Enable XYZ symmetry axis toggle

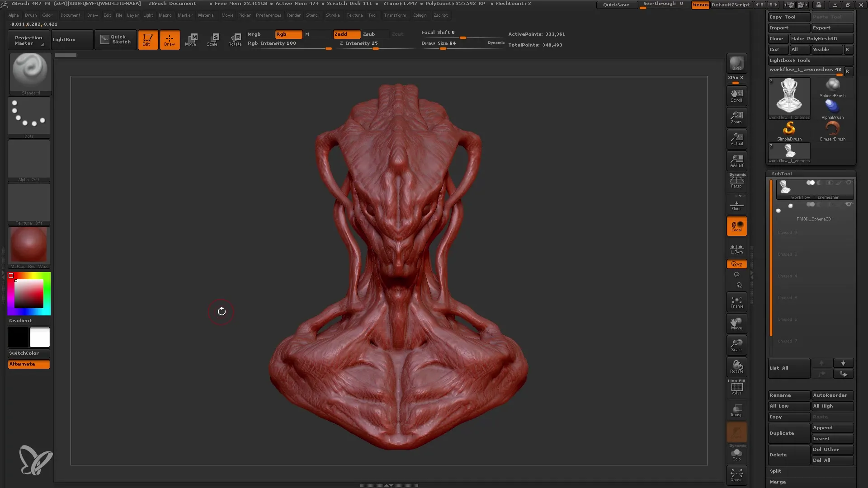pos(737,264)
